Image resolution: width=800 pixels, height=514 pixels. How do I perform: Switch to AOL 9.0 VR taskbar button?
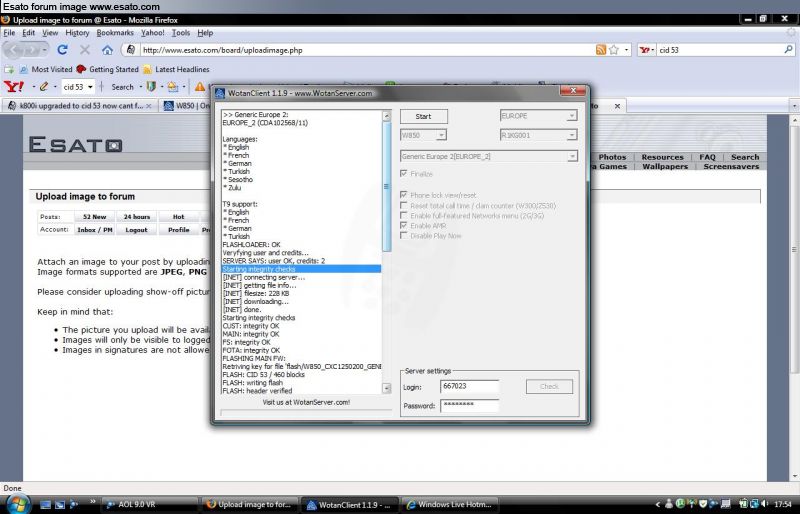[x=149, y=504]
